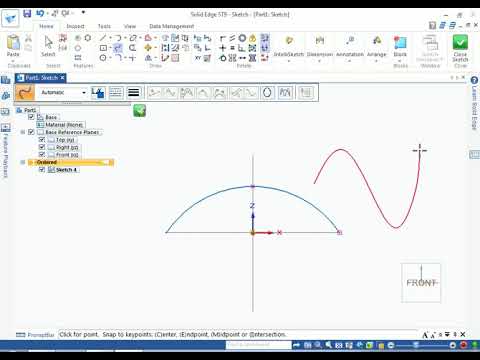The image size is (480, 360).
Task: Apply the Horizontal/Vertical relationship
Action: (223, 48)
